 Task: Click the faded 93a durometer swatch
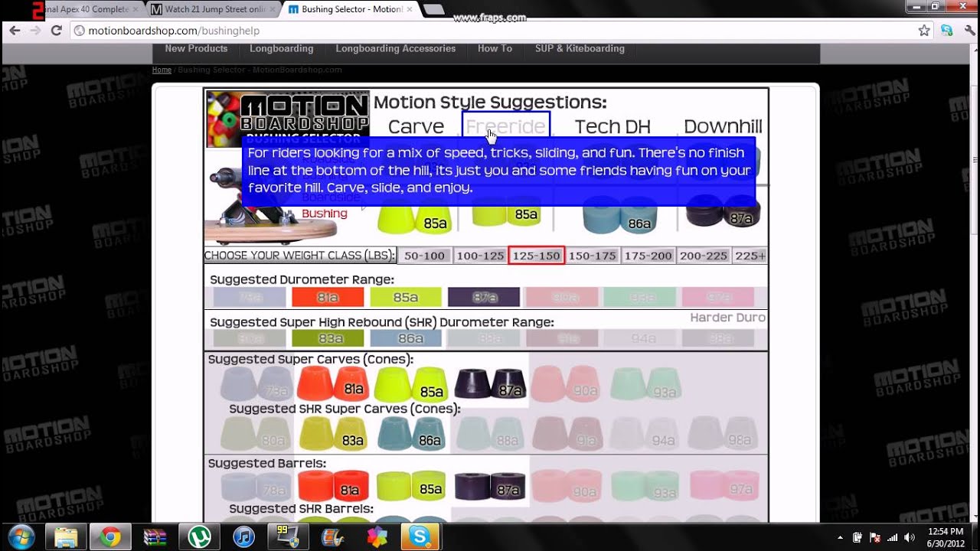pyautogui.click(x=640, y=297)
